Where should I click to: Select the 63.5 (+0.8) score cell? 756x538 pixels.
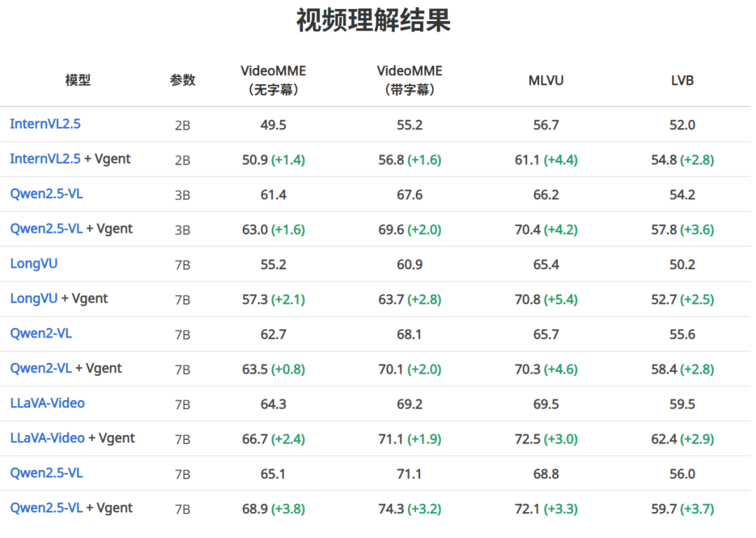(x=274, y=369)
